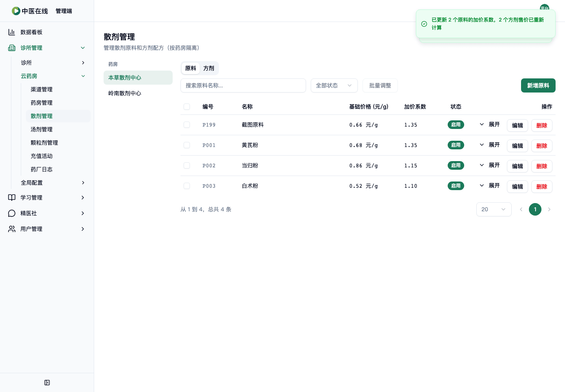Delete the 当归粉 row
The image size is (565, 392).
pyautogui.click(x=542, y=166)
